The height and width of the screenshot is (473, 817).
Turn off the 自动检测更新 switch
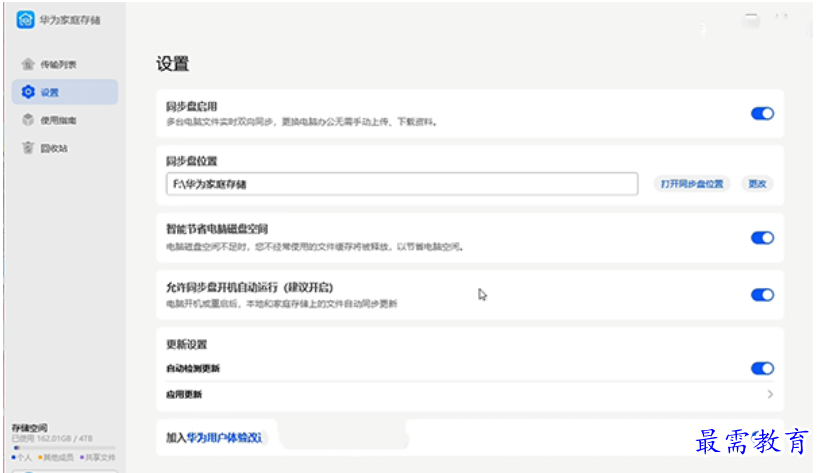coord(762,368)
